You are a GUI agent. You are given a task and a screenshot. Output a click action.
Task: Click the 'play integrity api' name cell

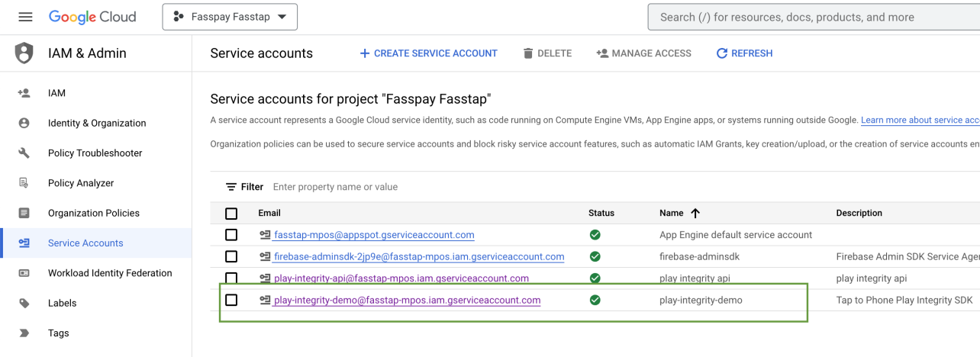click(x=695, y=278)
